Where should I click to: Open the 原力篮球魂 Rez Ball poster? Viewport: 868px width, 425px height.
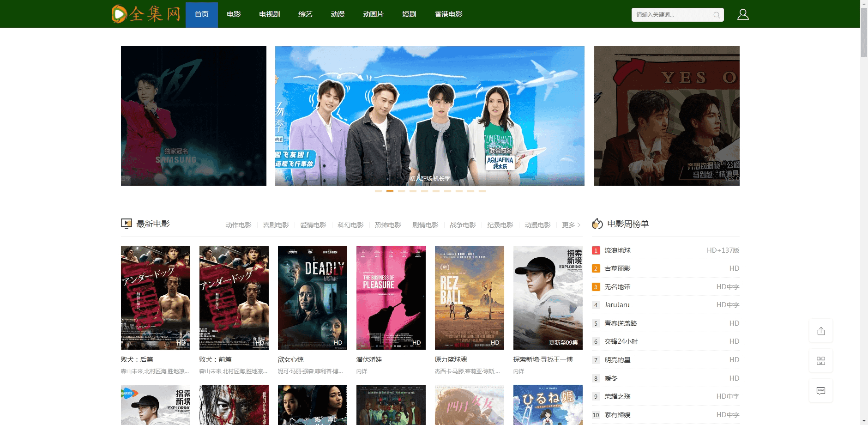tap(470, 297)
